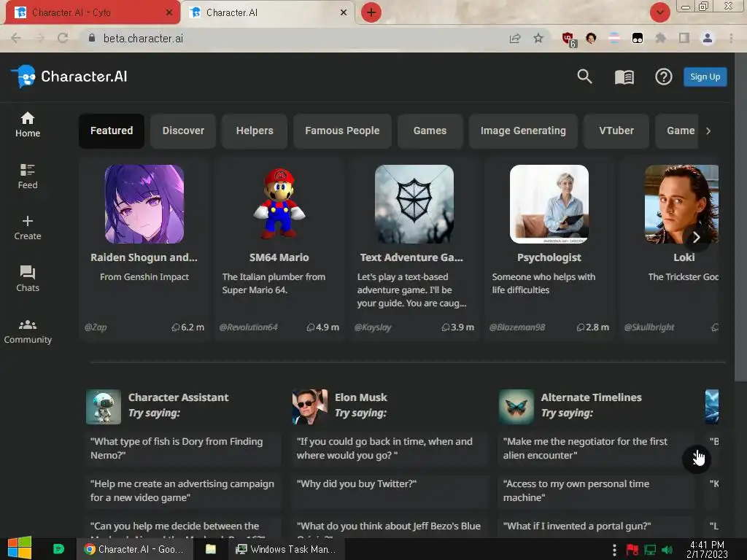Open Elon Musk avatar
This screenshot has width=747, height=560.
pyautogui.click(x=309, y=407)
